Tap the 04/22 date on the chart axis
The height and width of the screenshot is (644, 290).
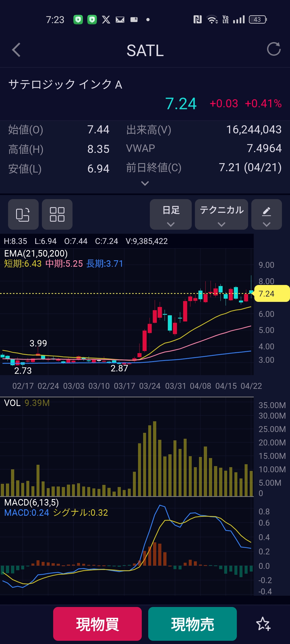251,386
